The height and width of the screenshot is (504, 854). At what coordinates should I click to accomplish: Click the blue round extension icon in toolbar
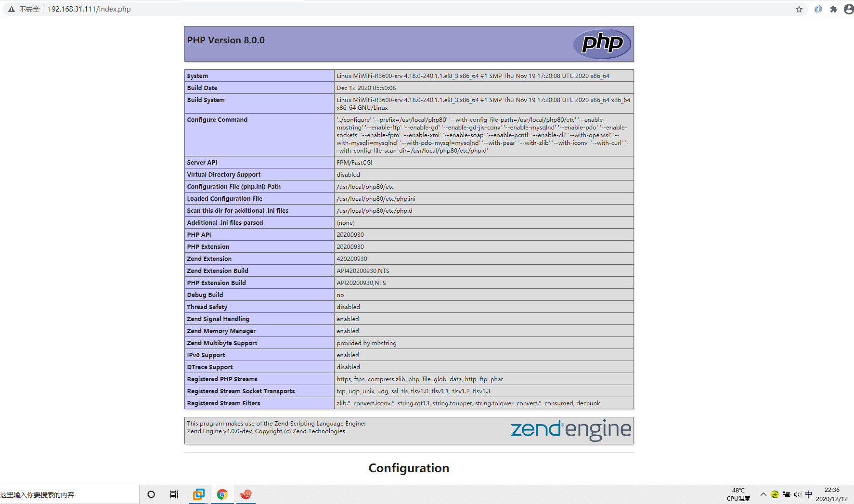point(818,9)
